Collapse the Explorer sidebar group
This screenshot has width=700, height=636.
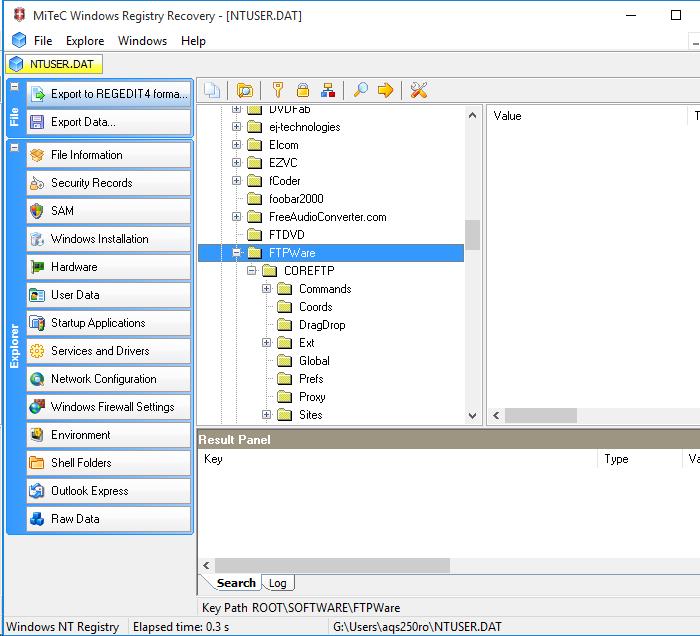[14, 147]
